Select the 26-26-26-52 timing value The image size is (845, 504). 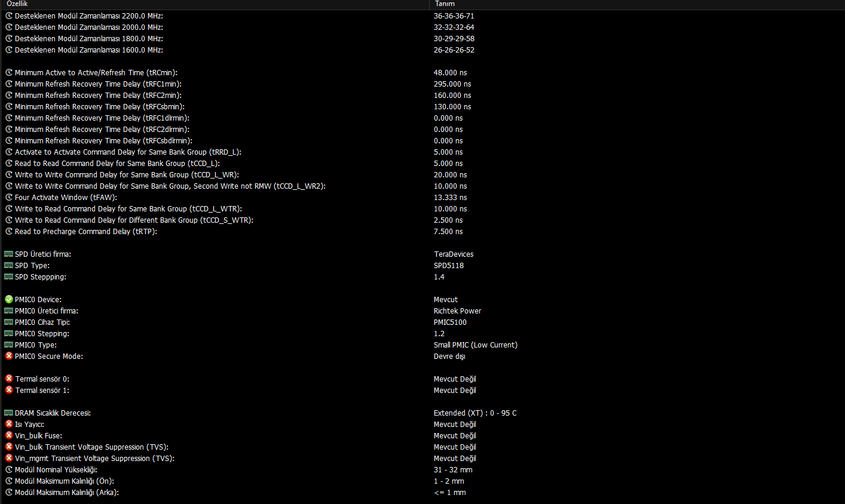[x=454, y=50]
